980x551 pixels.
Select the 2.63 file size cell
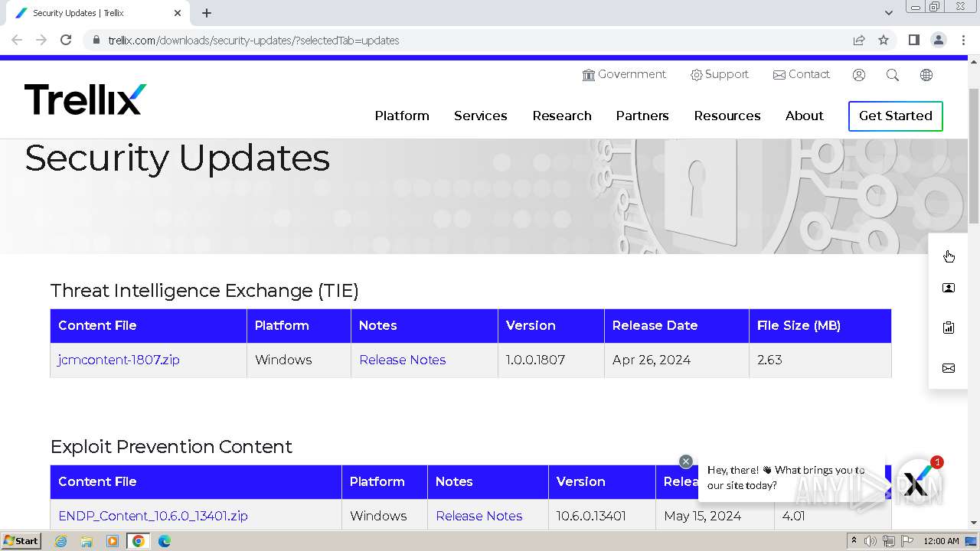820,360
